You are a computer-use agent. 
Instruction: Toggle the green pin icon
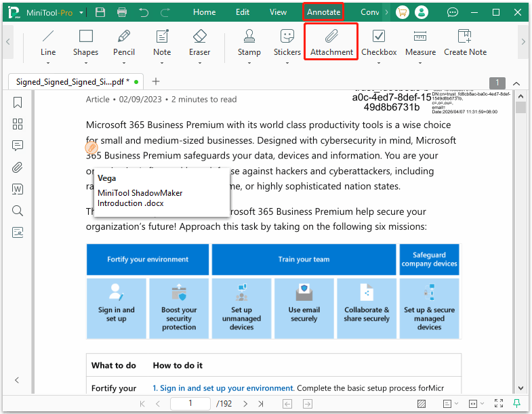516,403
